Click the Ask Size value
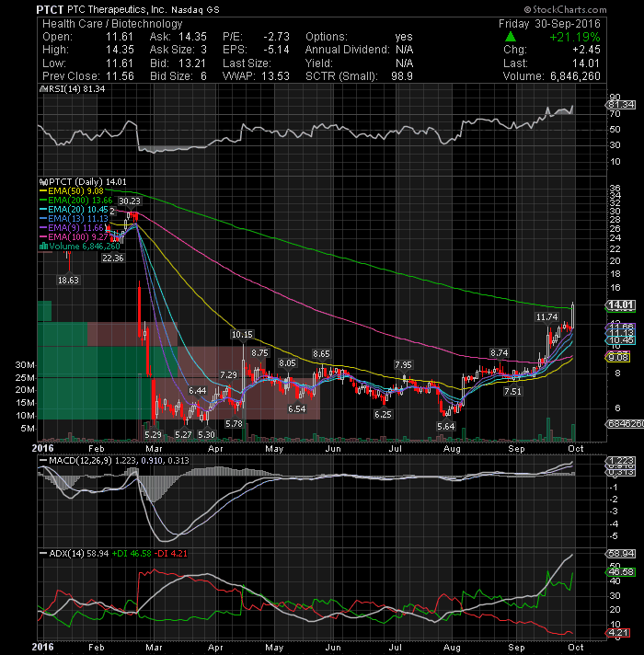This screenshot has width=644, height=655. (x=204, y=50)
